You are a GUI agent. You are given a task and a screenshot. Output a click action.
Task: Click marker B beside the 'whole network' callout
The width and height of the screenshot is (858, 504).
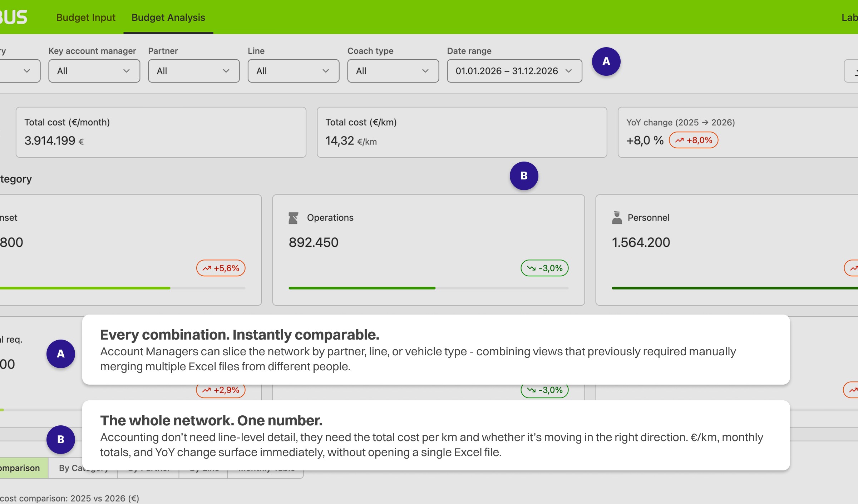(61, 440)
